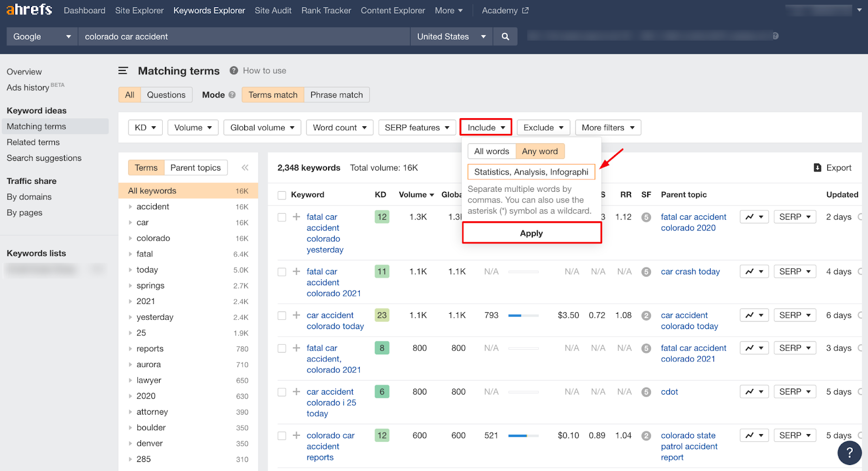
Task: Click SF badge 5 in fatal car accident colorado 2020 row
Action: point(646,217)
